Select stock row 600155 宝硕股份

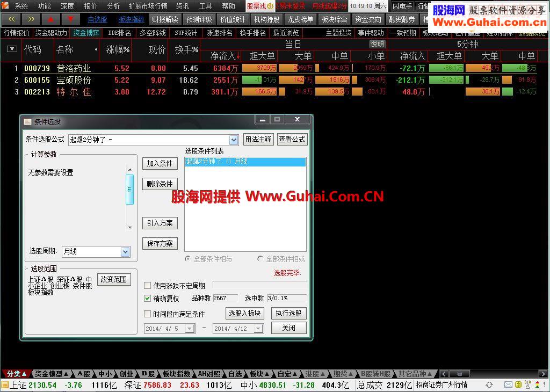(275, 80)
